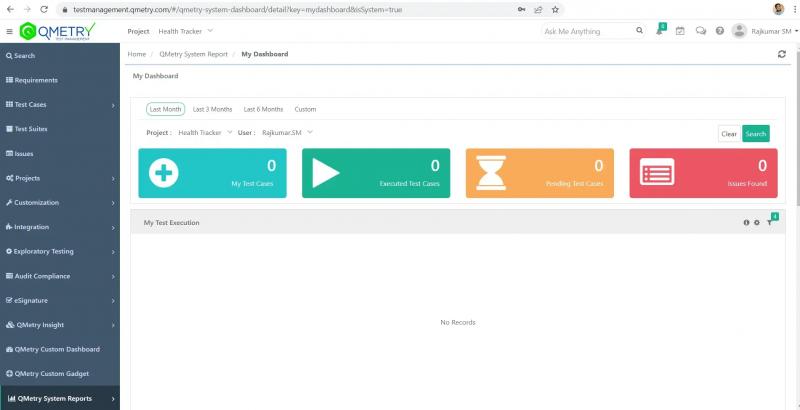
Task: Open the header Project Health Tracker dropdown
Action: point(185,31)
